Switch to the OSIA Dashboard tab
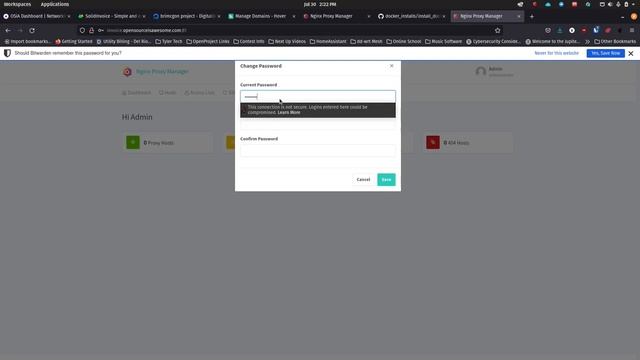Viewport: 640px width, 360px height. (37, 16)
